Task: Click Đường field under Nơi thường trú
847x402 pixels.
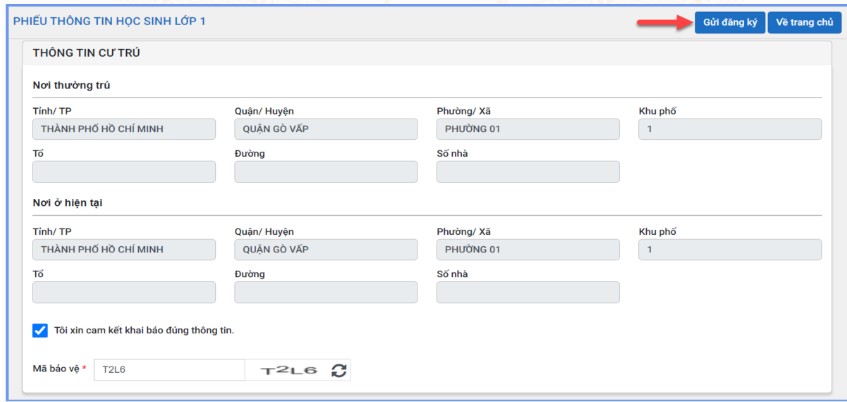Action: [326, 172]
